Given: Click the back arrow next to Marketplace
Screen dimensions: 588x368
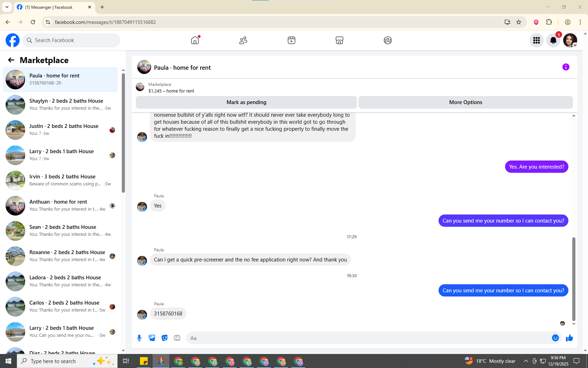Looking at the screenshot, I should (11, 60).
